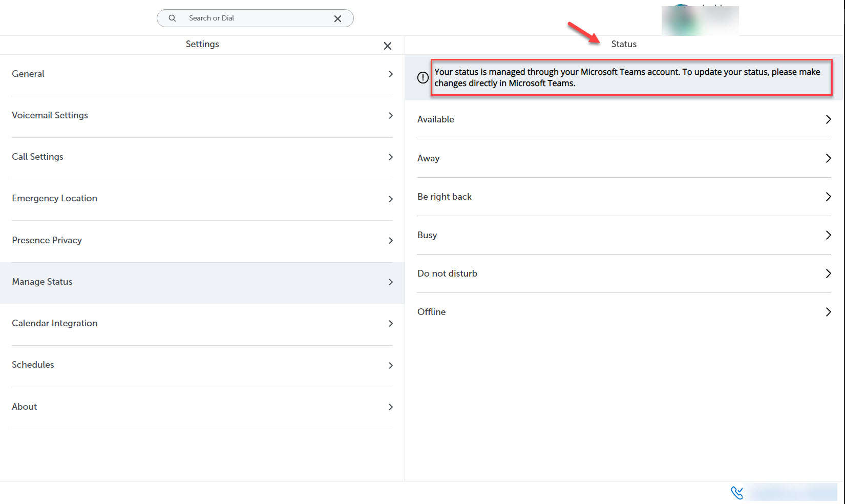Screen dimensions: 845x504
Task: Expand Calendar Integration chevron
Action: [390, 324]
